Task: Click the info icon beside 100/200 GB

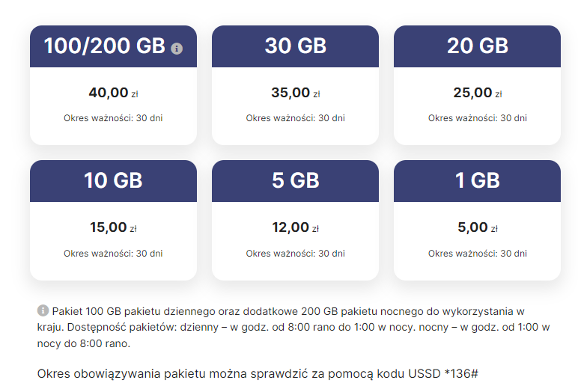Action: coord(177,49)
